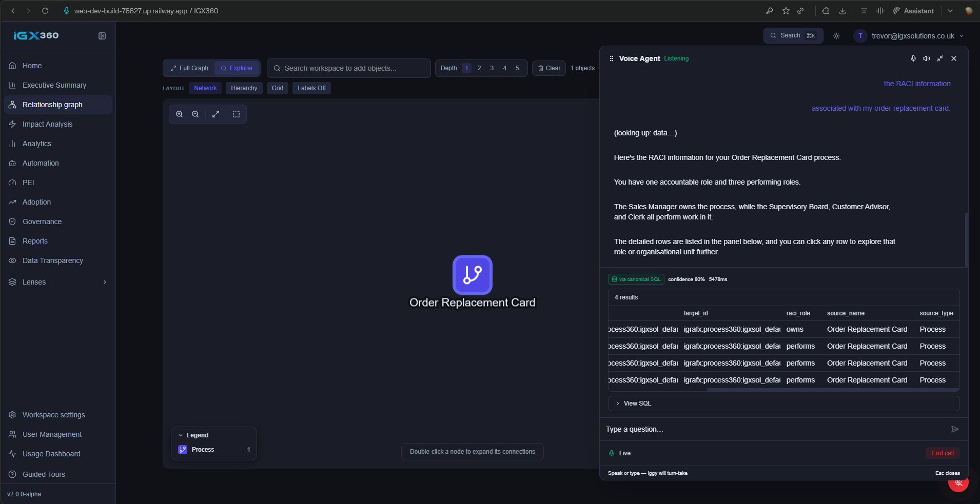Open browser downloads
This screenshot has height=504, width=980.
point(842,11)
